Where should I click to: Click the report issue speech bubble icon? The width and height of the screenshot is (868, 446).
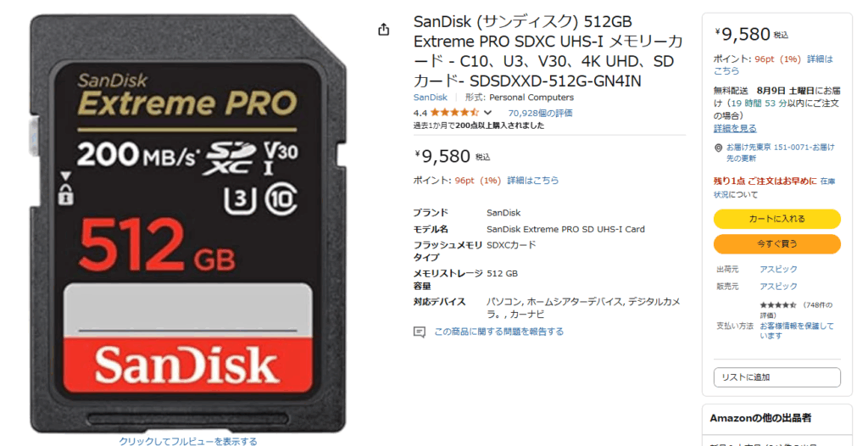pos(420,332)
